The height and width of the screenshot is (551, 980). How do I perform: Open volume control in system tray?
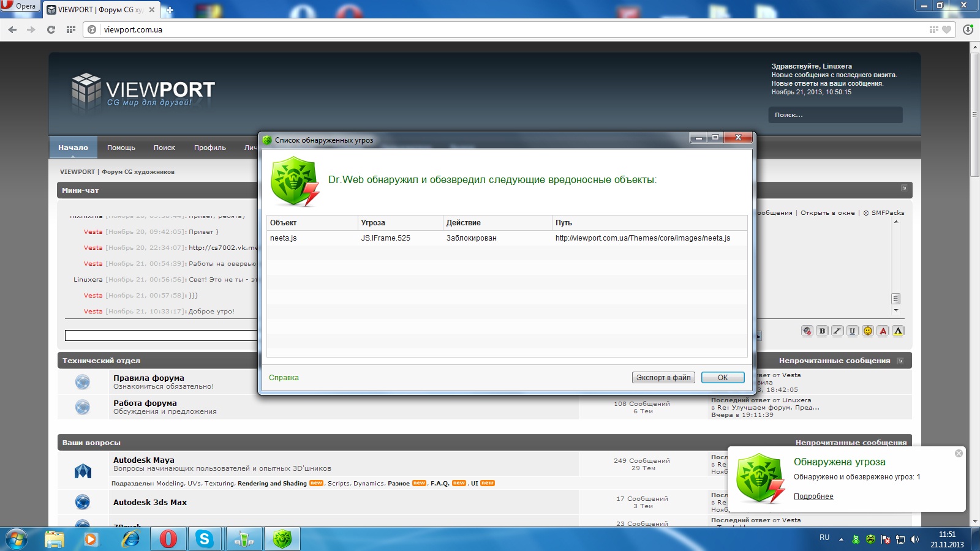[915, 539]
